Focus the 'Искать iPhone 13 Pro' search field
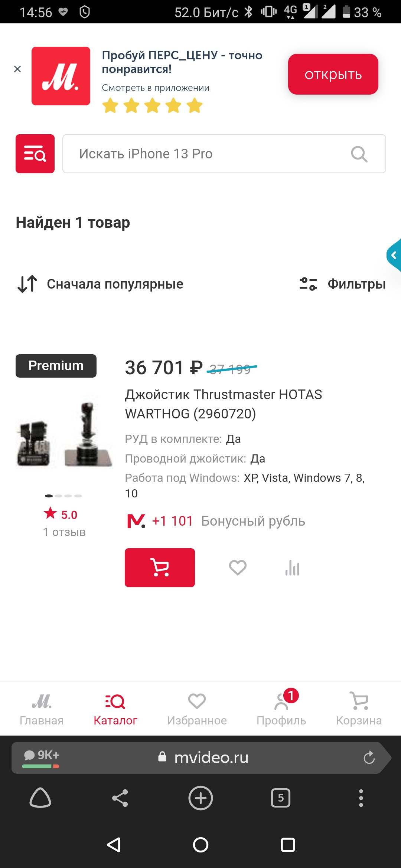Screen dimensions: 401x868 [x=224, y=154]
